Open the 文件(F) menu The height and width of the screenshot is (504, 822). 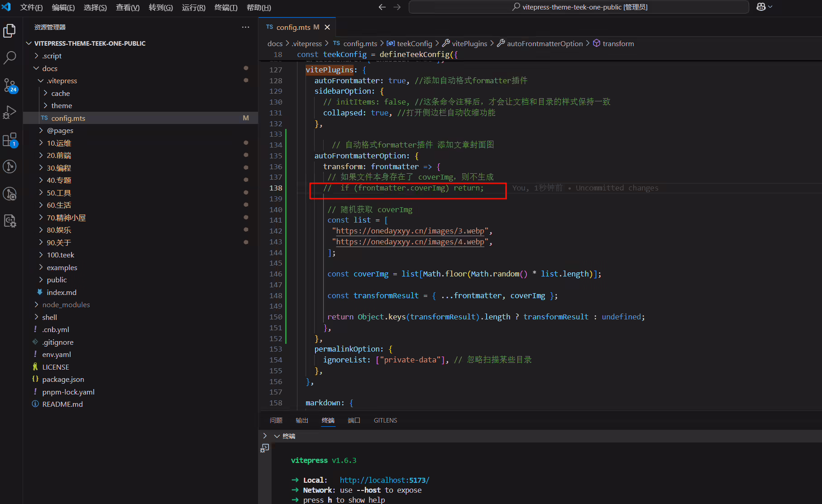click(31, 7)
